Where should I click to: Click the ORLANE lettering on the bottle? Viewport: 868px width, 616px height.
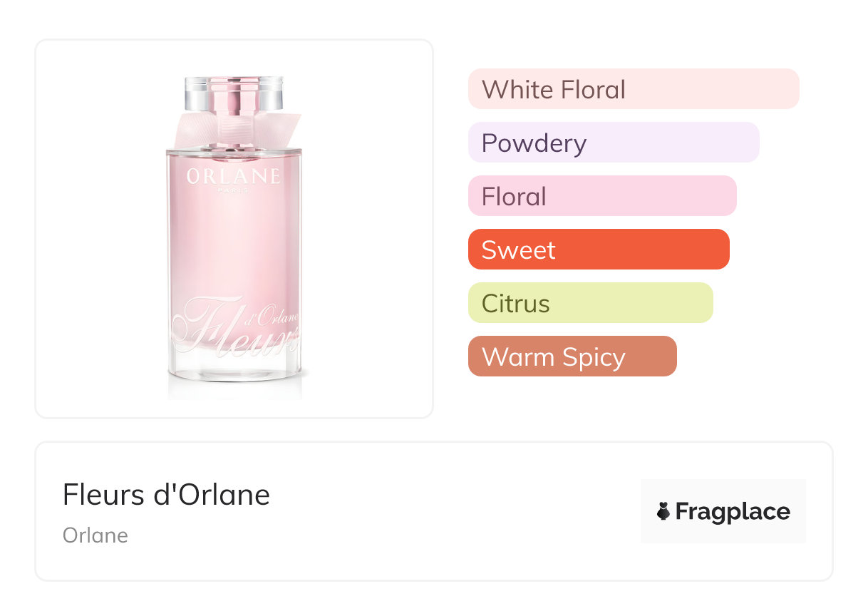coord(234,176)
